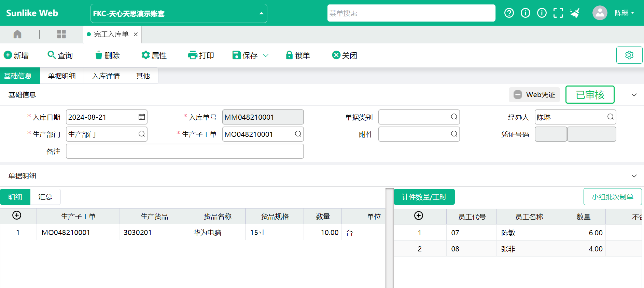644x288 pixels.
Task: Open calendar picker for 入库日期
Action: pos(142,117)
